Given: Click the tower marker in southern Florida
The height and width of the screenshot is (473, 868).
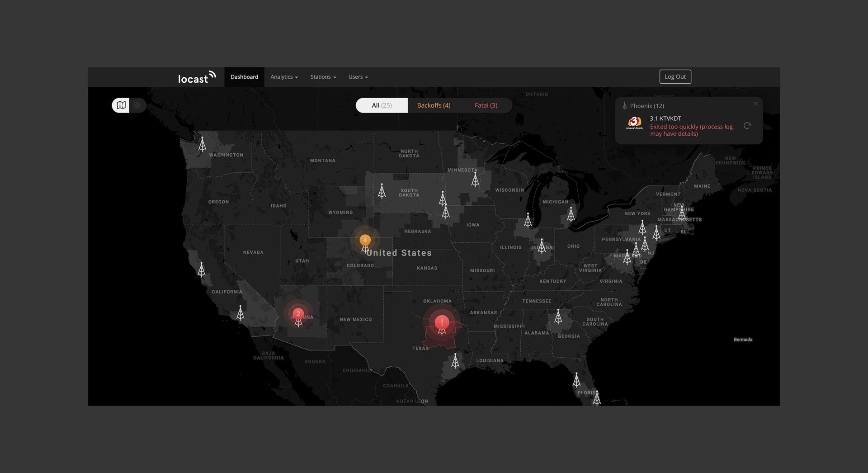Looking at the screenshot, I should click(x=596, y=399).
